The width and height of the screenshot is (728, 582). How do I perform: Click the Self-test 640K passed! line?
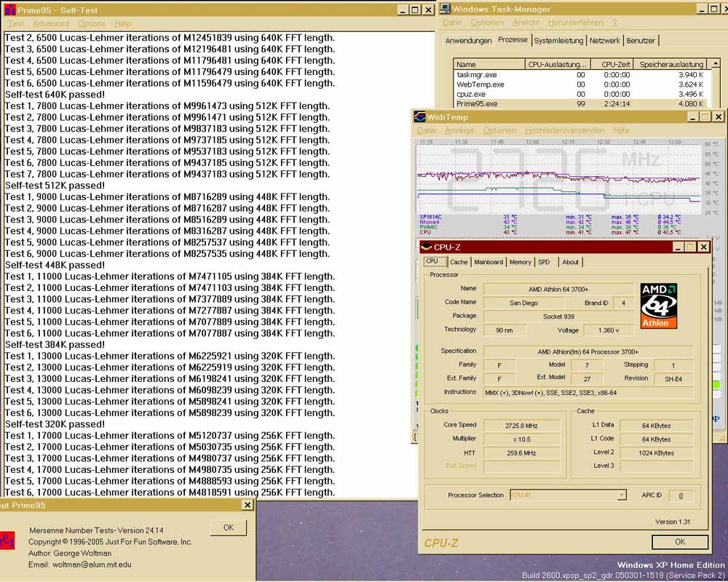coord(55,95)
